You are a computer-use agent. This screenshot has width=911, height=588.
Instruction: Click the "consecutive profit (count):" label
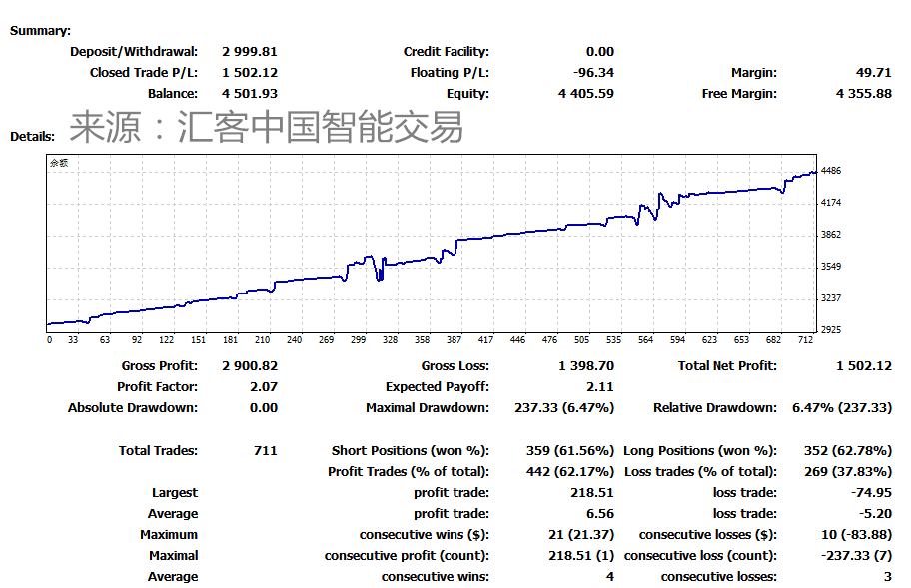click(407, 555)
